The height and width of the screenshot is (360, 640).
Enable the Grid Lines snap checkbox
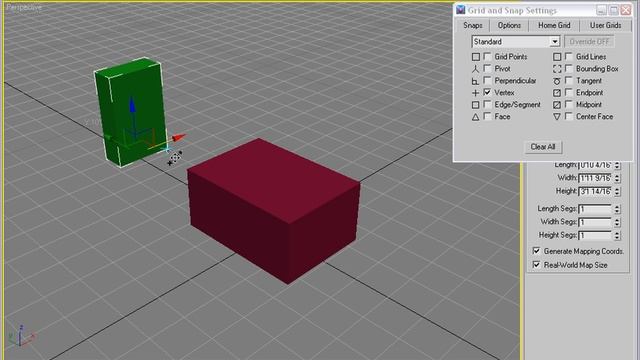pyautogui.click(x=569, y=56)
